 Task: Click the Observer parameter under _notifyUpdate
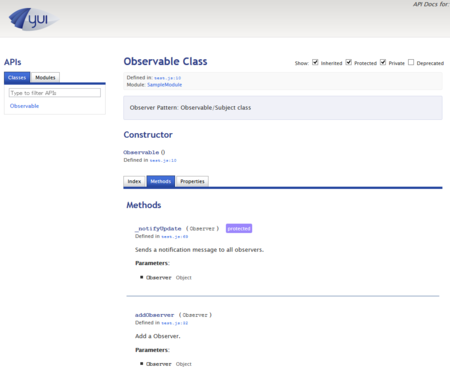click(159, 277)
